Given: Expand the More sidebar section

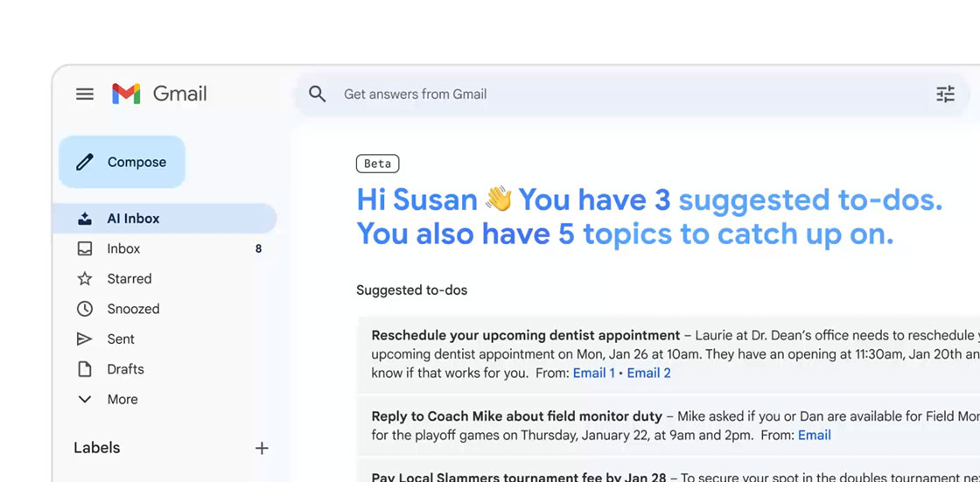Looking at the screenshot, I should pyautogui.click(x=122, y=400).
